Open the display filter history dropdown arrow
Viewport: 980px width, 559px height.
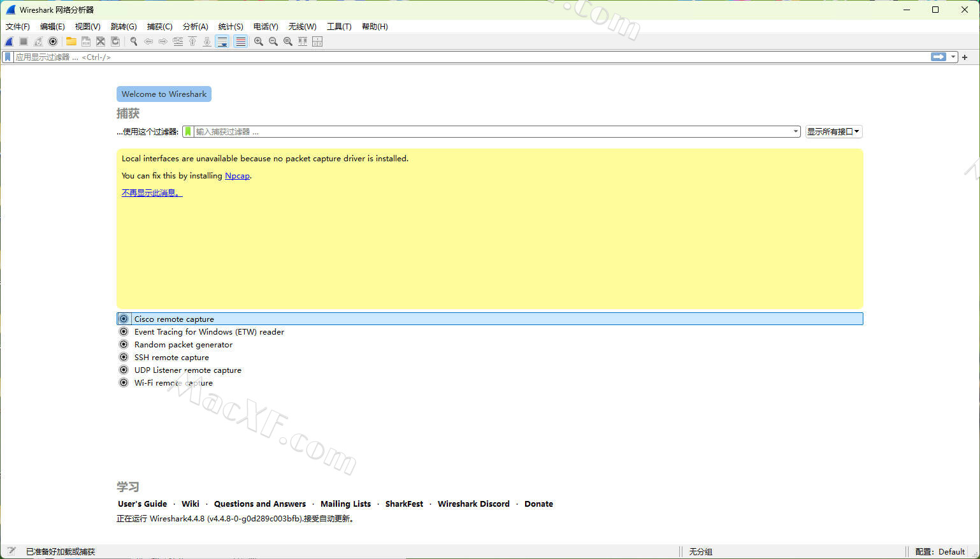953,57
